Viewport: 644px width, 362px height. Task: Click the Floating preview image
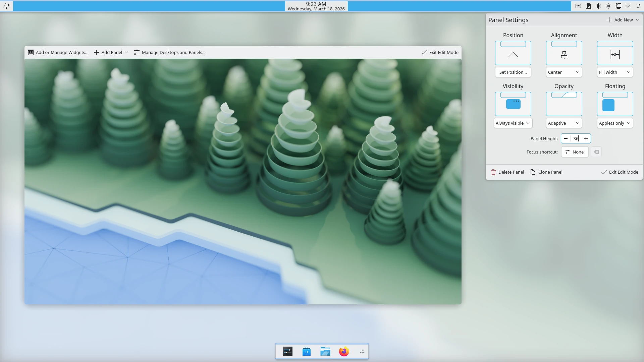pos(615,104)
